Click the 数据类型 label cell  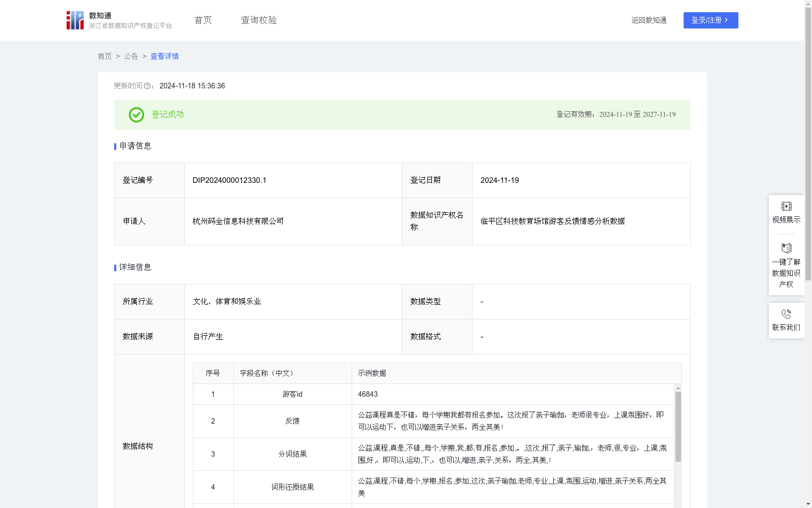[437, 302]
